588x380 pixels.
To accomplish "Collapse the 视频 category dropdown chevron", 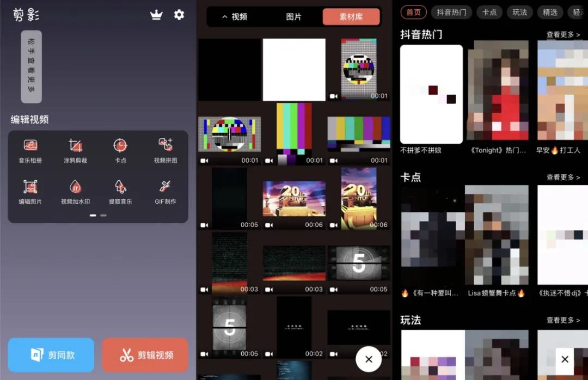I will [224, 17].
